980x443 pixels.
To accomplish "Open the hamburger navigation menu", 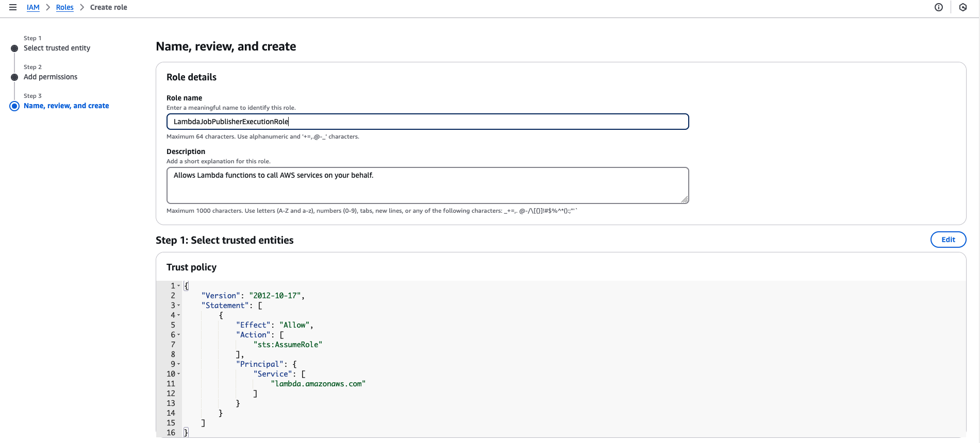I will [13, 7].
